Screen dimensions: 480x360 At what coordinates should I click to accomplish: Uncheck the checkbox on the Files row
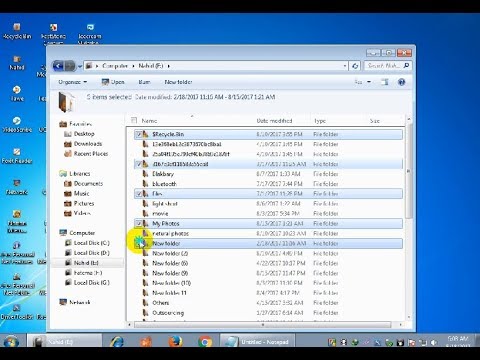139,194
